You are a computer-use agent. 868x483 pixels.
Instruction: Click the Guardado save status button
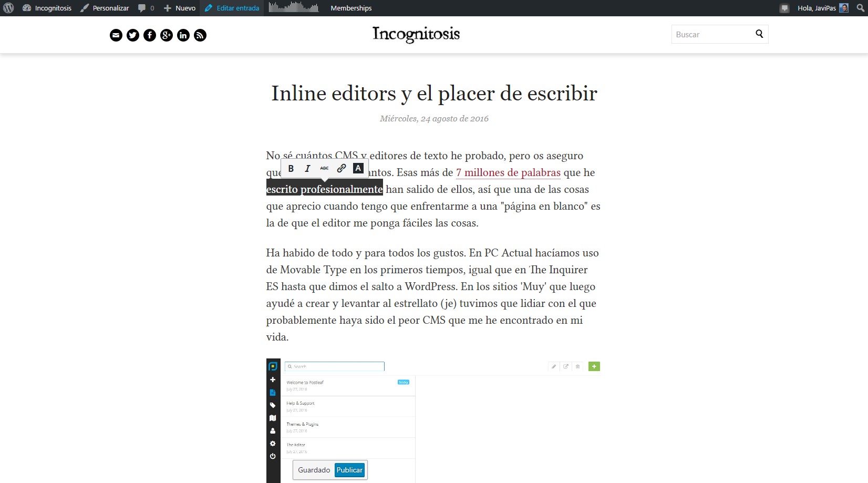pos(314,470)
